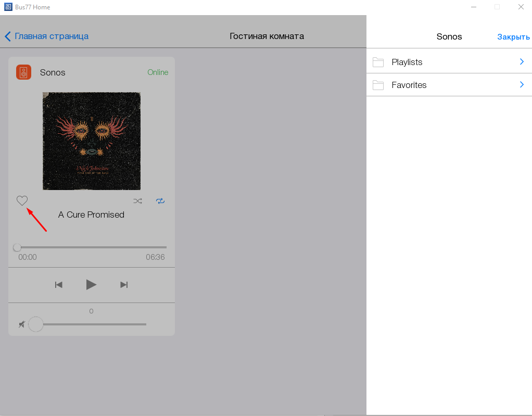This screenshot has width=532, height=416.
Task: Toggle shuffle playback mode
Action: pyautogui.click(x=137, y=201)
